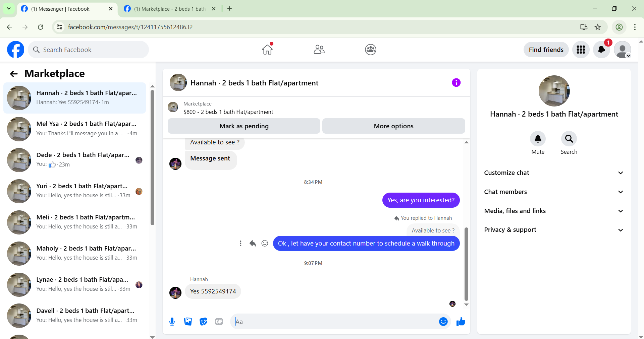Switch to the Marketplace browser tab

click(x=170, y=9)
